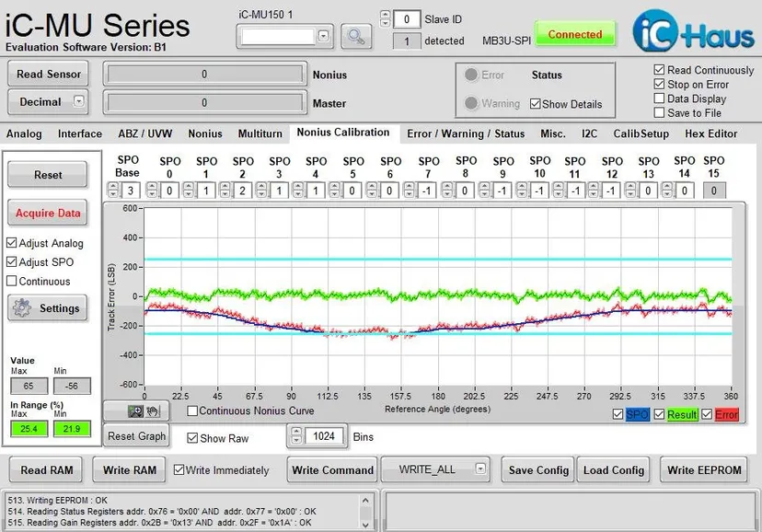Click the Reset Graph button
The height and width of the screenshot is (532, 762).
[x=136, y=435]
